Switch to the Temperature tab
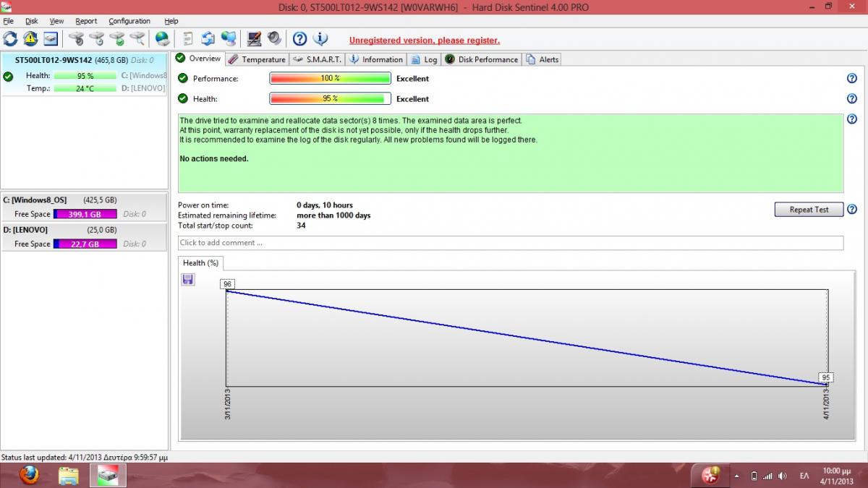Image resolution: width=868 pixels, height=488 pixels. pos(257,59)
